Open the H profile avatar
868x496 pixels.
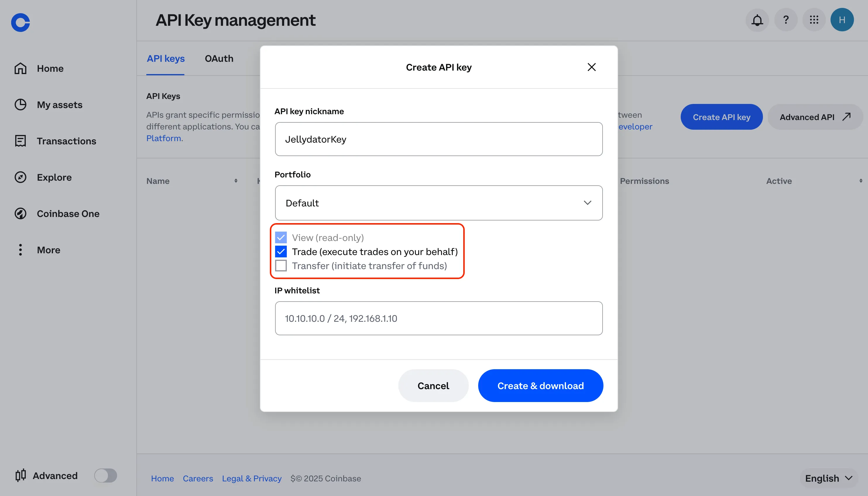pyautogui.click(x=842, y=20)
